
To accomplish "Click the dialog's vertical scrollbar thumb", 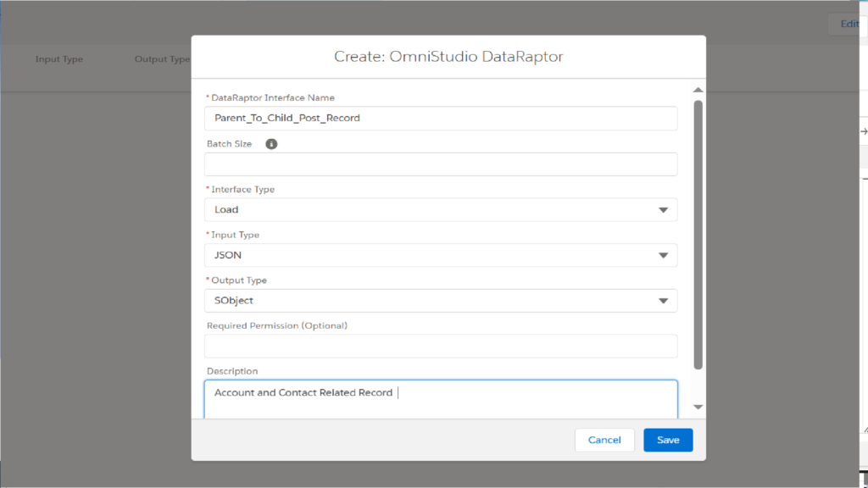I will [698, 235].
